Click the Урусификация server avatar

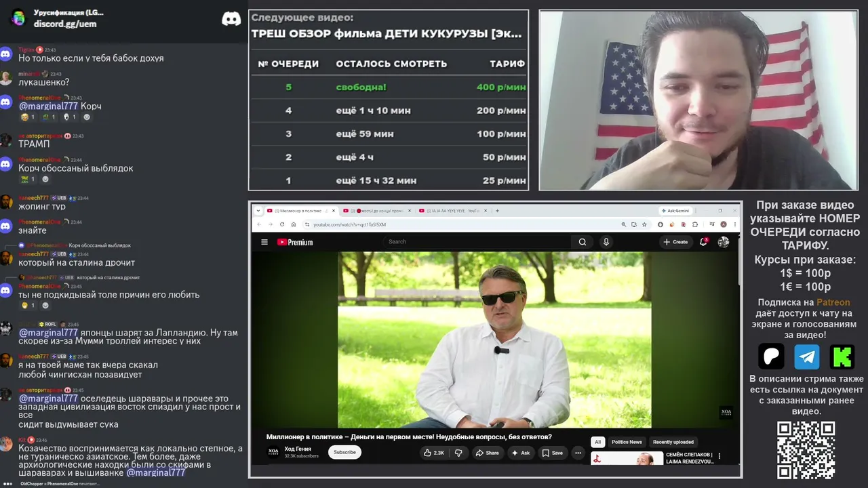point(18,18)
